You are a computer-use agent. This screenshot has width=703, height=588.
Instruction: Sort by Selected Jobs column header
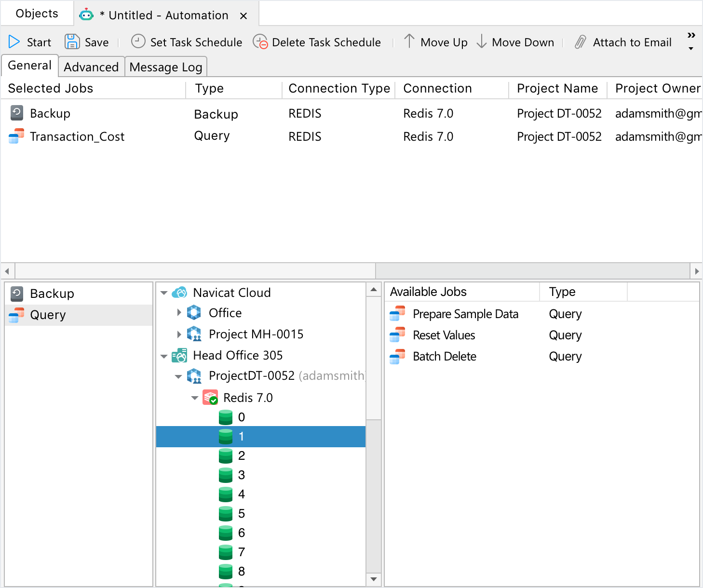(x=94, y=88)
